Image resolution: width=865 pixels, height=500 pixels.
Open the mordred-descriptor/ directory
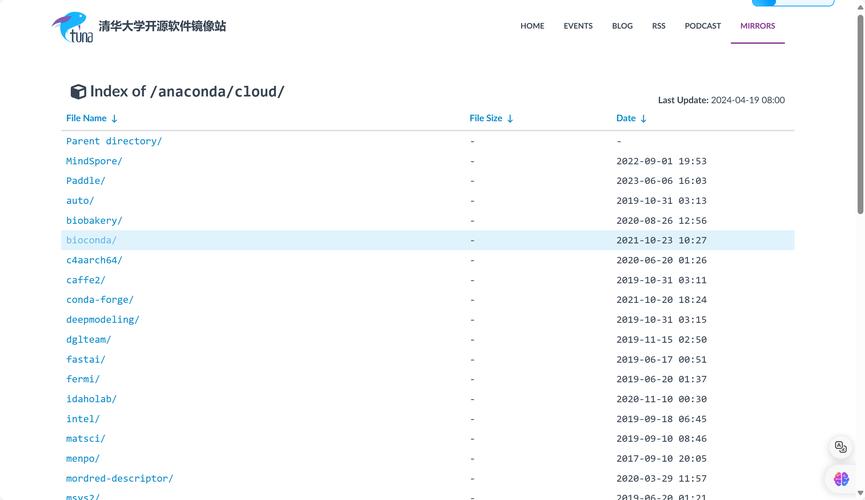pyautogui.click(x=120, y=479)
